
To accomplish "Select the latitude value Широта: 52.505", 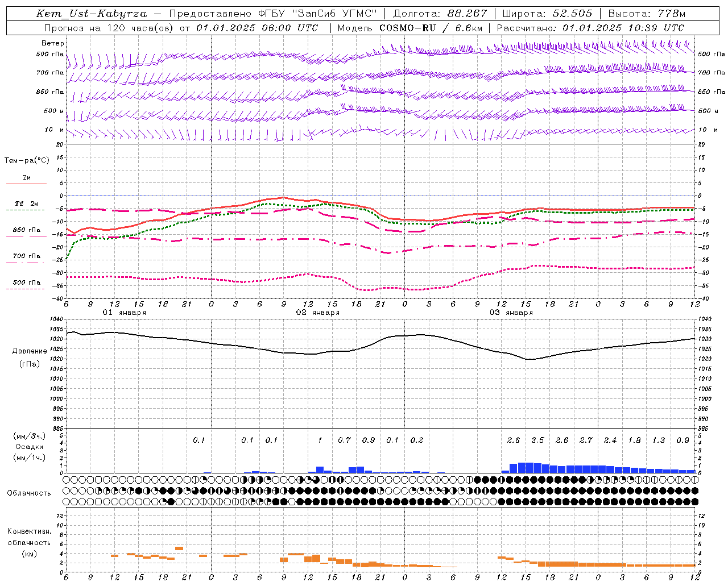I will (547, 14).
